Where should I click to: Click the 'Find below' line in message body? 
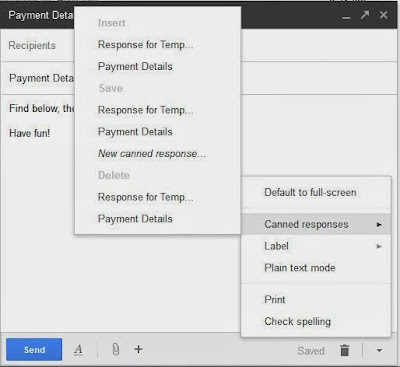coord(42,108)
